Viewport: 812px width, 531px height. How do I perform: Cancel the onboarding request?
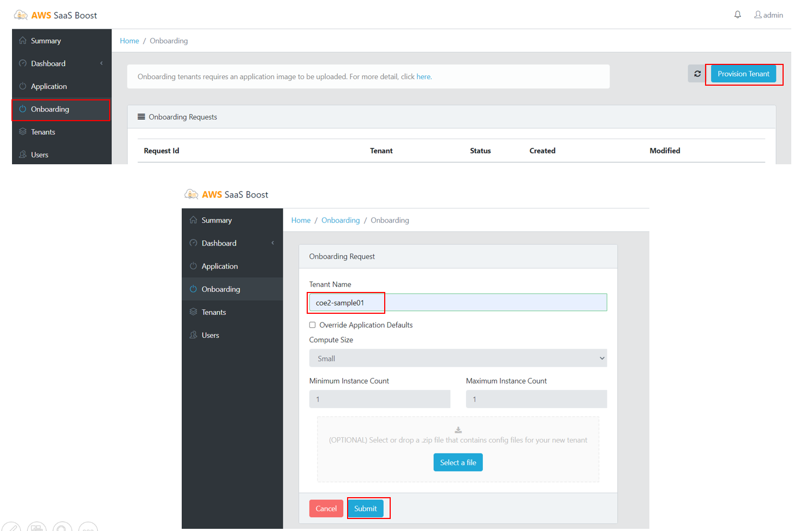pyautogui.click(x=326, y=509)
